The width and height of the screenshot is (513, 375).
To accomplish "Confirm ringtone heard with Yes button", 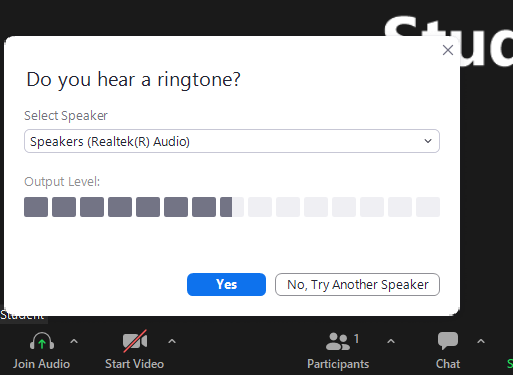I will click(226, 284).
